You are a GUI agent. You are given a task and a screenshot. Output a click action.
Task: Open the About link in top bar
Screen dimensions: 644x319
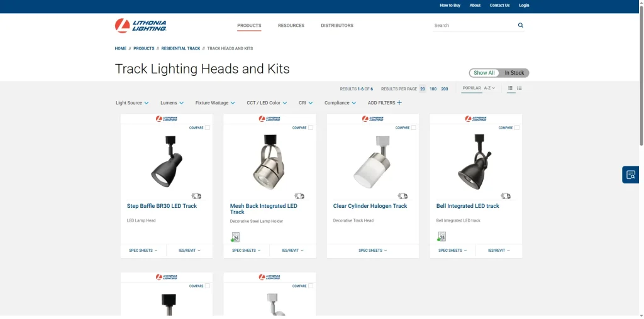475,5
